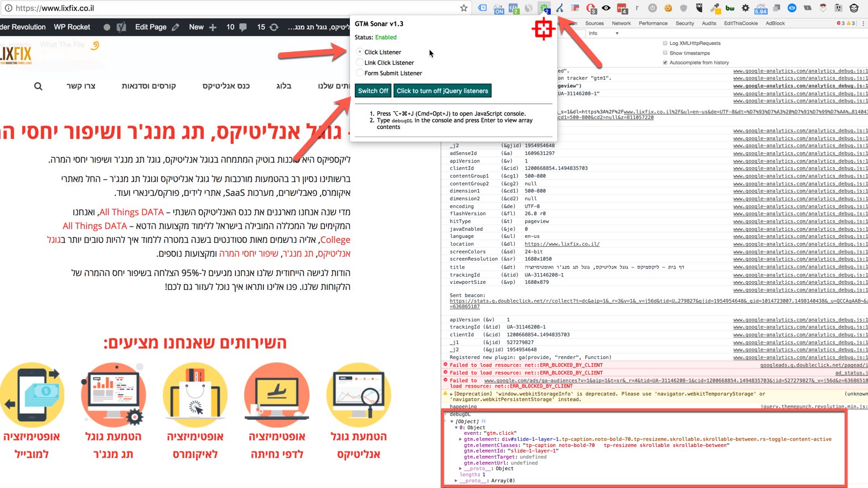The image size is (868, 488).
Task: Click the Switch Off button
Action: pos(373,91)
